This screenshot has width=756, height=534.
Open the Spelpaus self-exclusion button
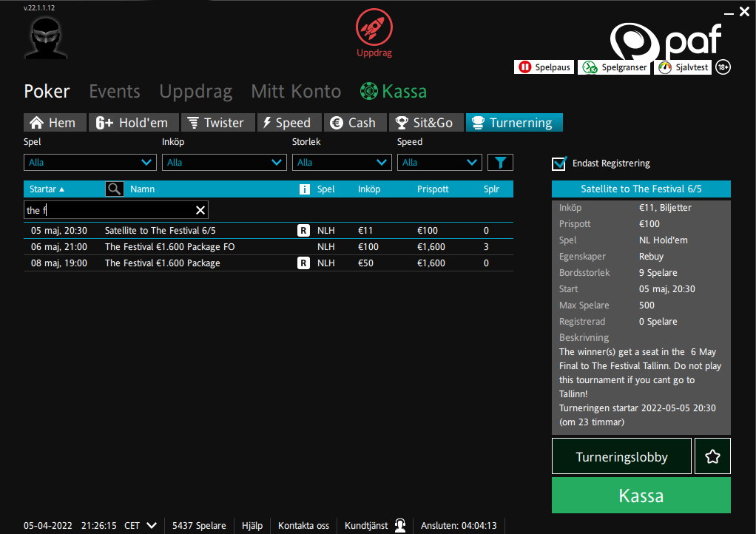click(544, 67)
